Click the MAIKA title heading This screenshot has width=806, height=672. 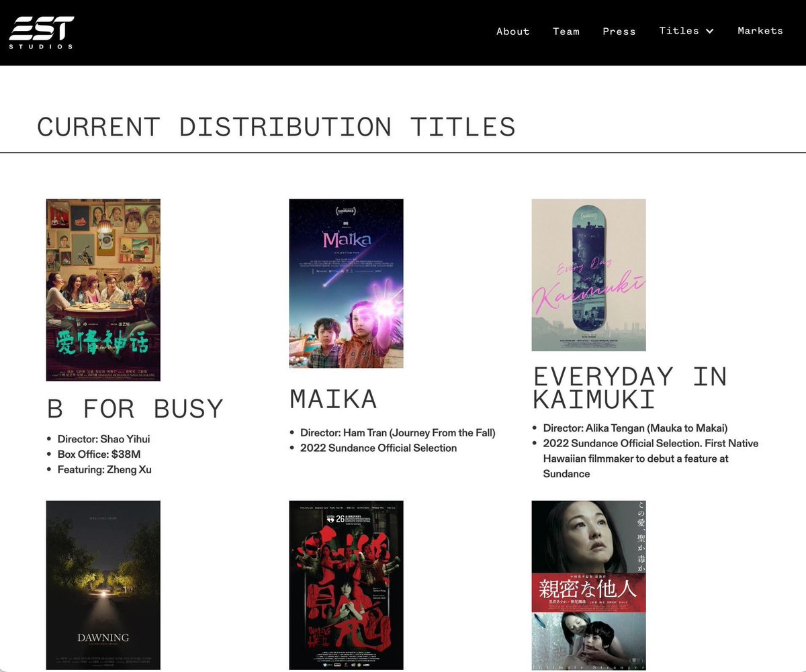(x=332, y=399)
